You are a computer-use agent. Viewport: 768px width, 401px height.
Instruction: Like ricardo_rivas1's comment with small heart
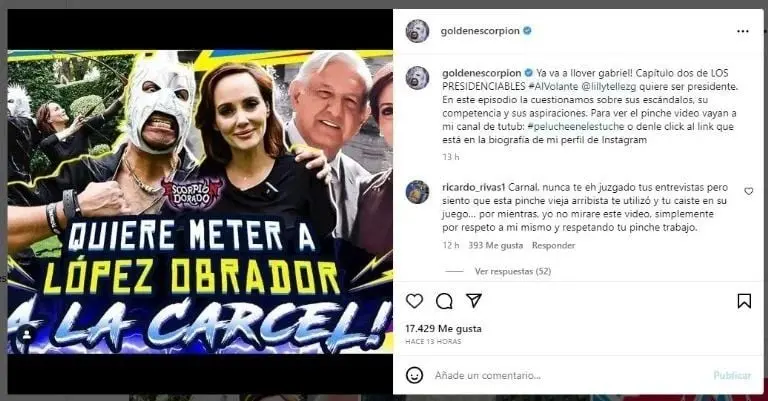tap(748, 191)
